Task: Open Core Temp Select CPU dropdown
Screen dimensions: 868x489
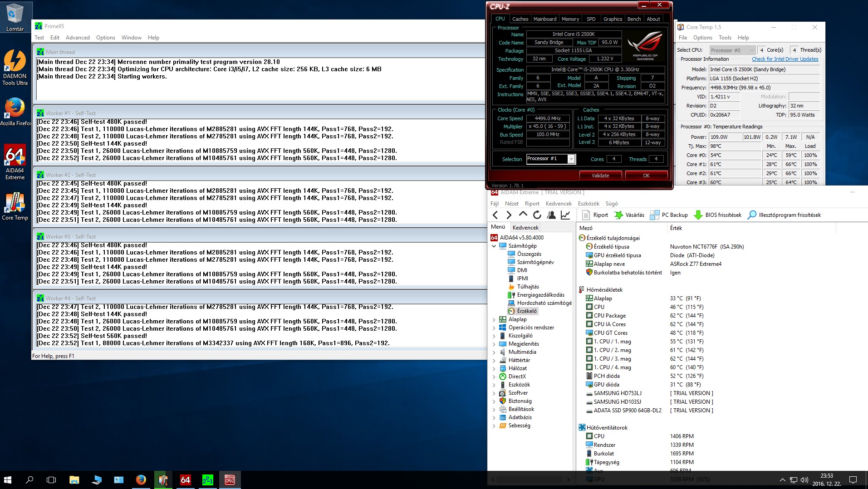Action: coord(732,50)
